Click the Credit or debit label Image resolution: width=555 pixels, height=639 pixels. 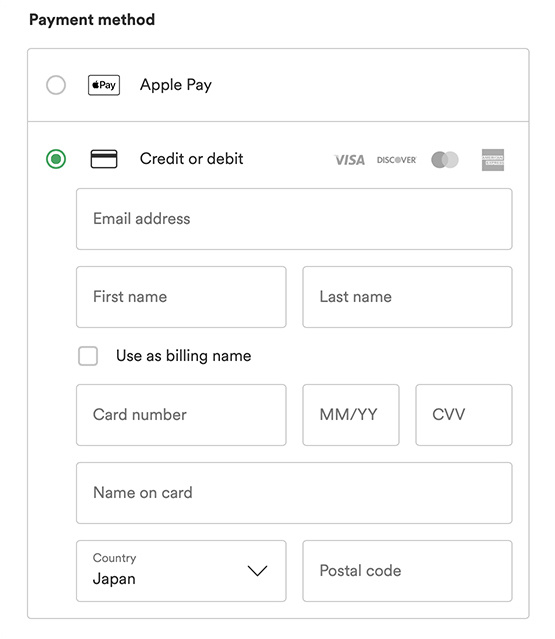pyautogui.click(x=192, y=159)
